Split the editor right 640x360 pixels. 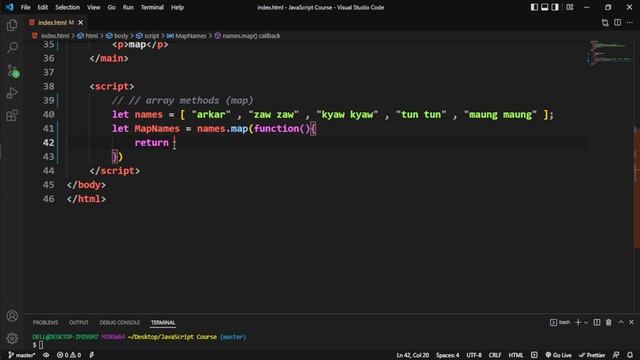click(618, 23)
